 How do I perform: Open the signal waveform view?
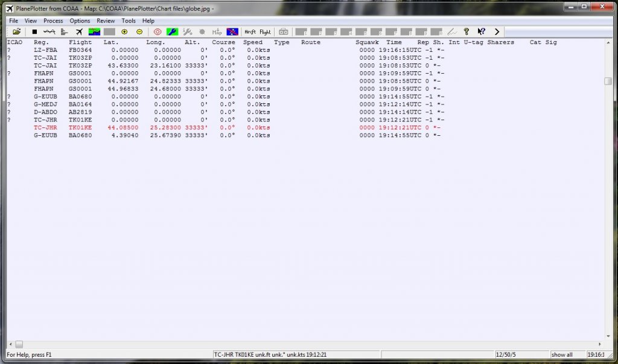(x=49, y=31)
